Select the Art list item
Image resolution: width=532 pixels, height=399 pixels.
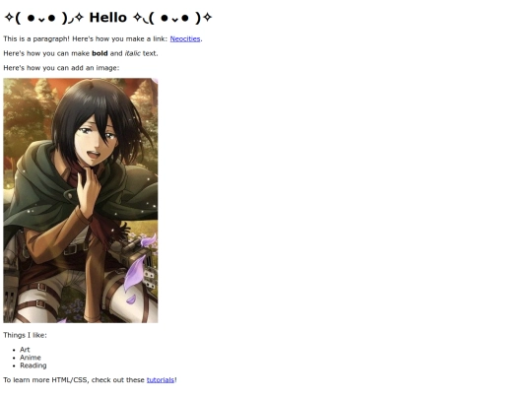coord(25,350)
